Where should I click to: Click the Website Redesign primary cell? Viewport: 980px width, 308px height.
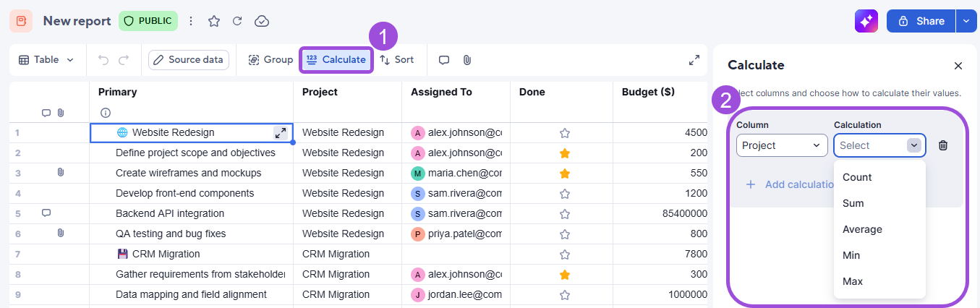[x=191, y=133]
